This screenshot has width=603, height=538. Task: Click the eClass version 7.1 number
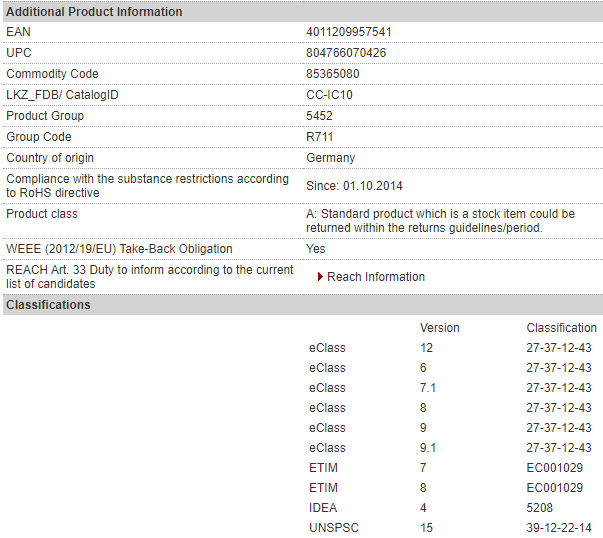coord(428,388)
